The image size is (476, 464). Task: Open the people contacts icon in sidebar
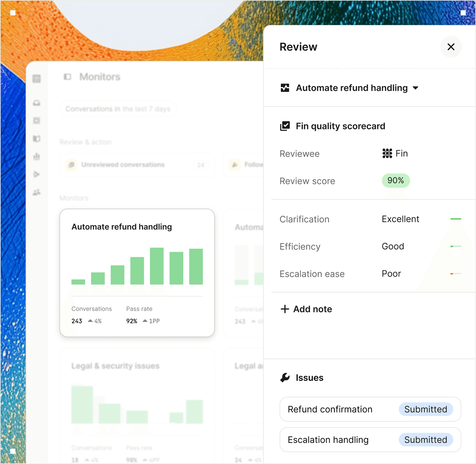(x=36, y=192)
